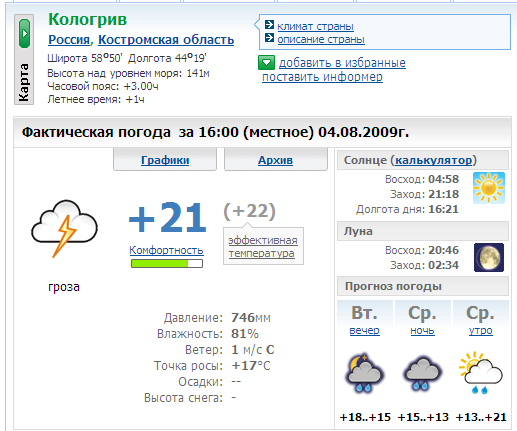Click the green add-to-favorites dropdown icon
The image size is (517, 431).
click(x=266, y=62)
